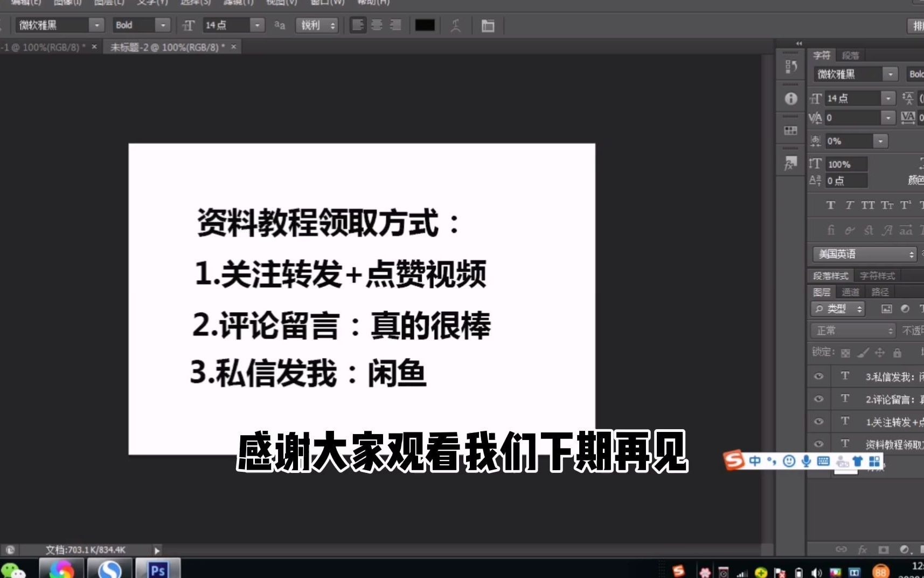Open the Styles fx panel icon in dock
The width and height of the screenshot is (924, 578).
(x=791, y=163)
